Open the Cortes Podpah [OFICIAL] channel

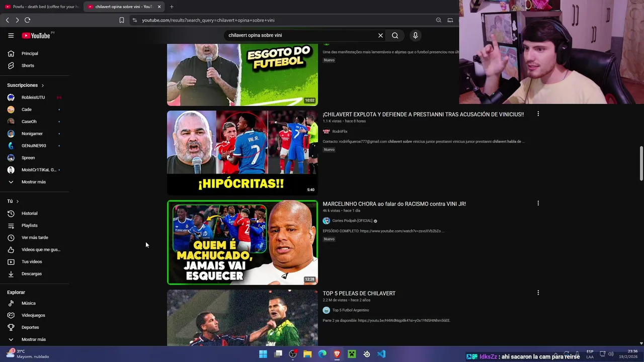point(352,221)
